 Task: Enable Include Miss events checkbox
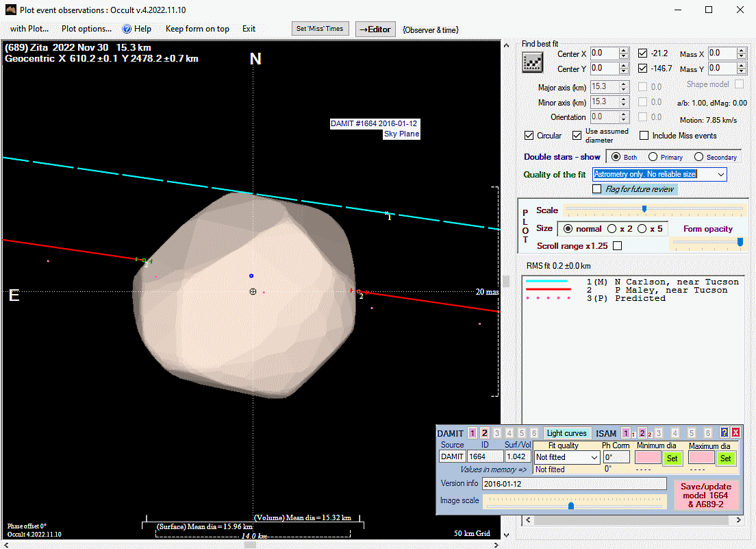point(644,136)
